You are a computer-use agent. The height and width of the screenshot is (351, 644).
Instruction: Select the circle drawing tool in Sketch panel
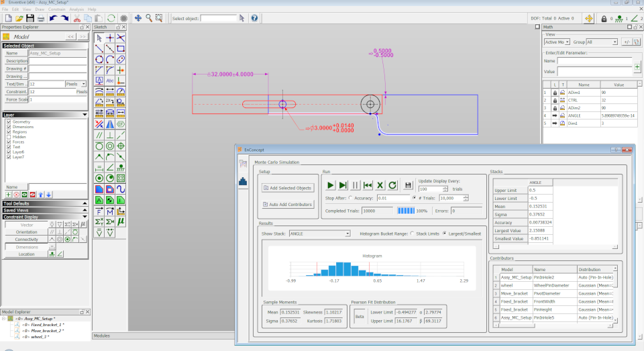tap(99, 60)
